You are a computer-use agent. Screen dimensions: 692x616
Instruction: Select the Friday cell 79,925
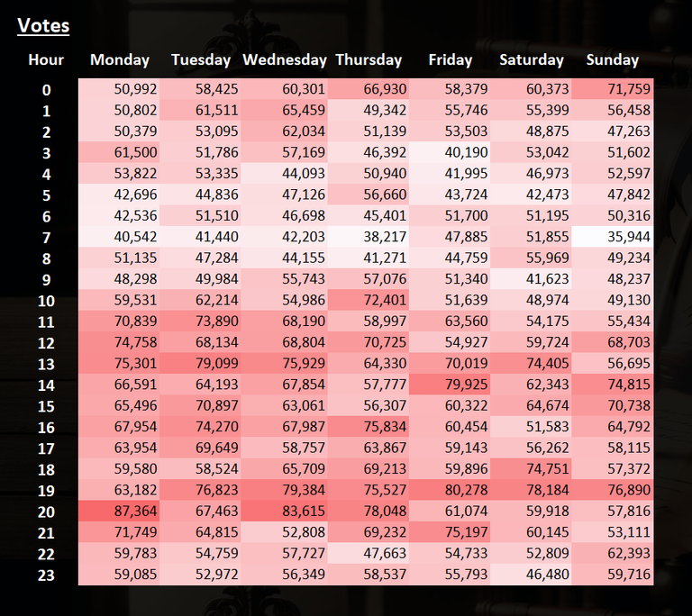[x=450, y=384]
